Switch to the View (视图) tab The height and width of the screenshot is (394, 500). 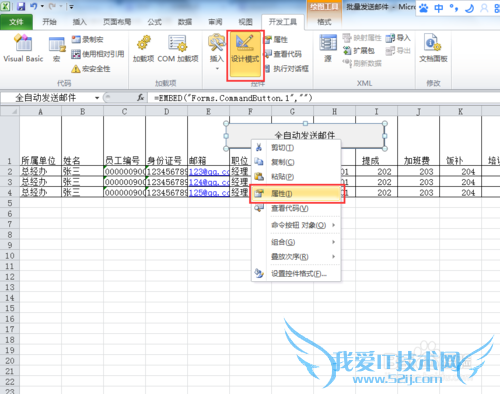(246, 22)
